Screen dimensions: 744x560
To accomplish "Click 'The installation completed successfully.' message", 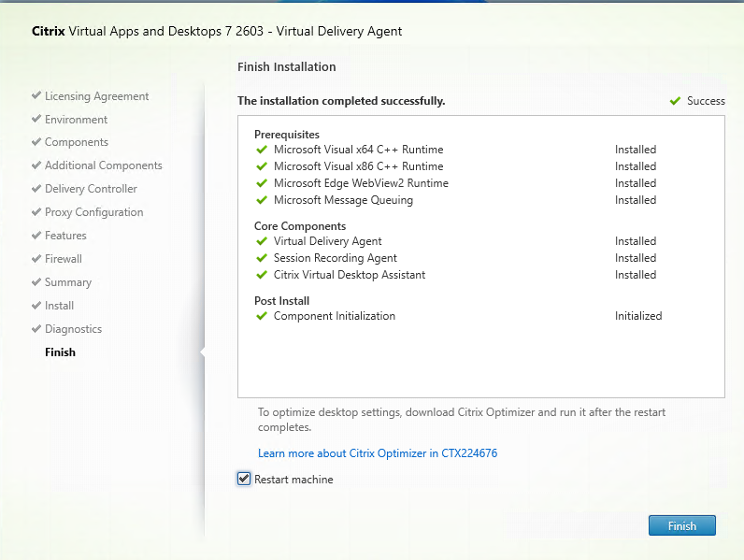I will click(x=341, y=101).
